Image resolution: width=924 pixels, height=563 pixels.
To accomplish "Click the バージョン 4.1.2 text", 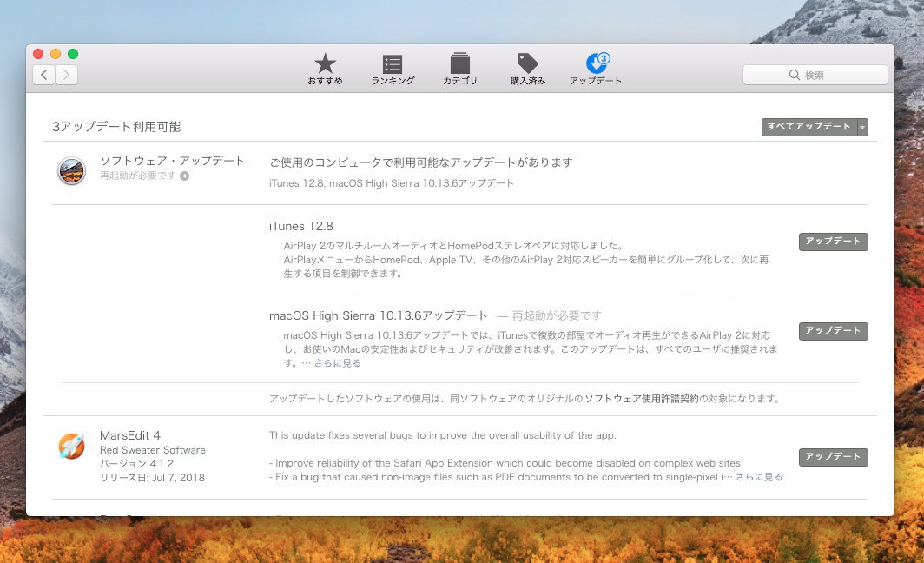I will (136, 464).
